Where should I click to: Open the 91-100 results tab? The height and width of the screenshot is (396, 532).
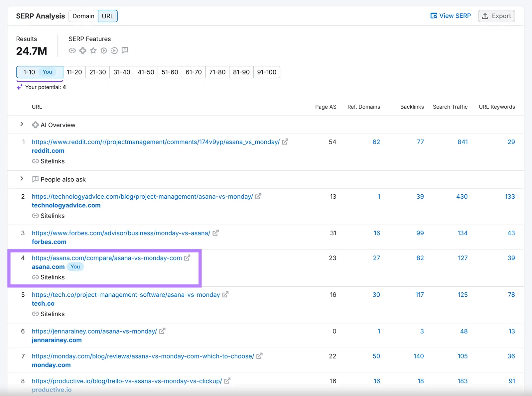tap(267, 72)
